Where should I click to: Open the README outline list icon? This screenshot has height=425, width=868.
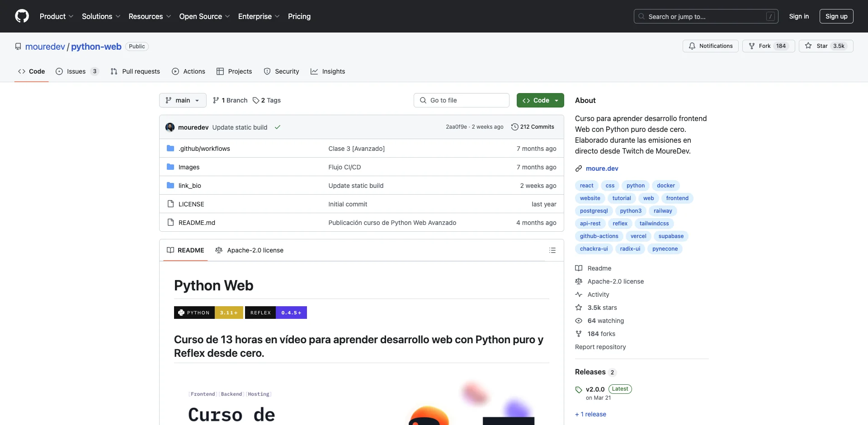(552, 250)
